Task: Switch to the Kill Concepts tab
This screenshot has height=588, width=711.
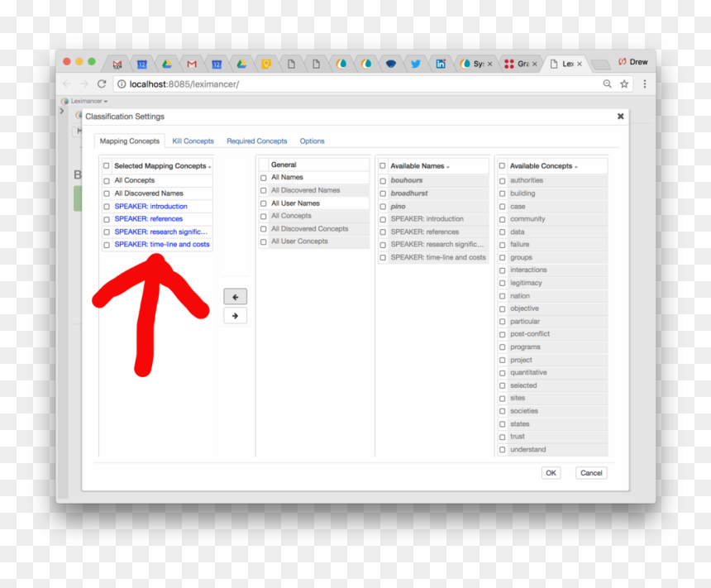Action: pyautogui.click(x=193, y=141)
